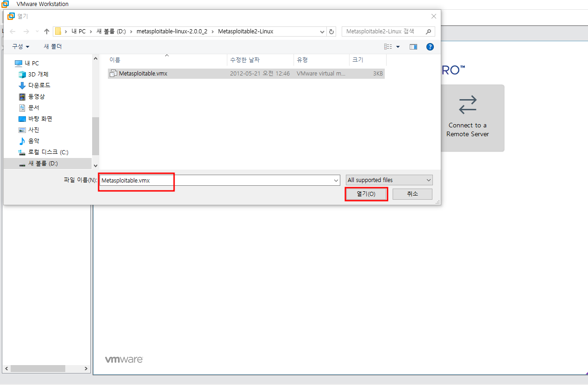Click Connect to a Remote Server tile
The width and height of the screenshot is (588, 385).
(x=468, y=118)
